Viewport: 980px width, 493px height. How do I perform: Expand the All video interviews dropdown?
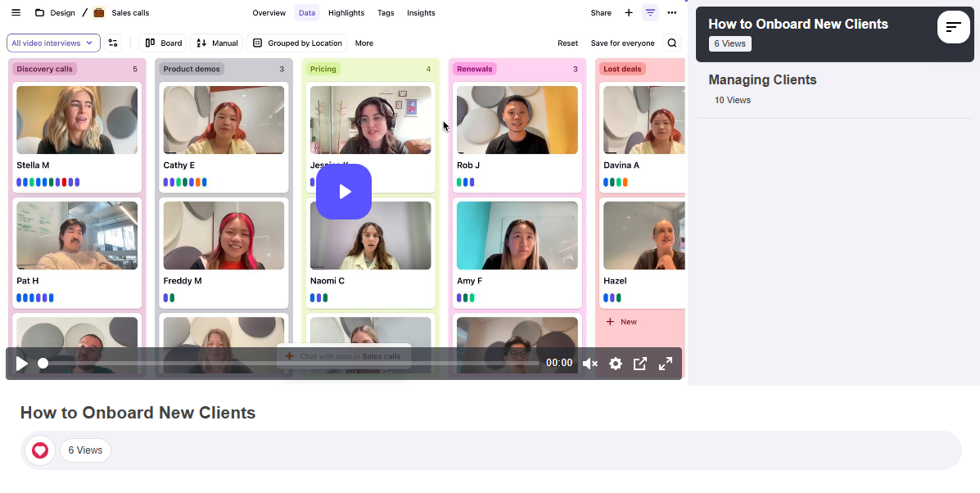point(53,43)
